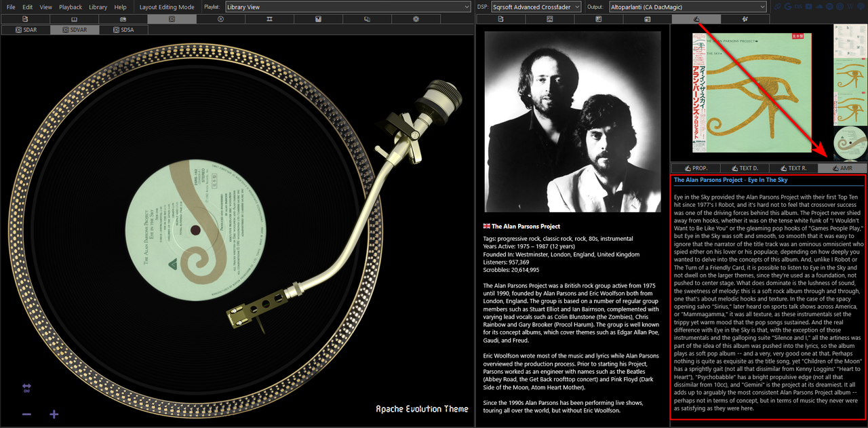Open the Edit menu

pyautogui.click(x=28, y=7)
